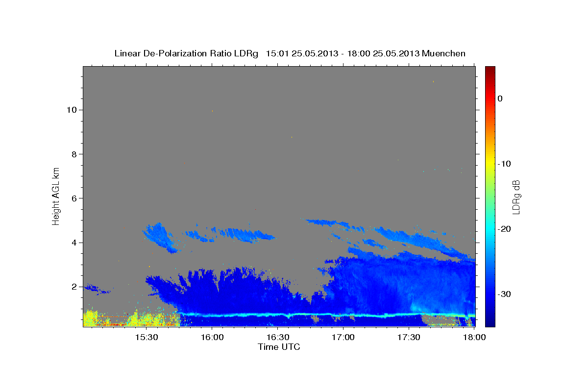This screenshot has height=392, width=588.
Task: Click the 16:00 time tick label
Action: [212, 338]
